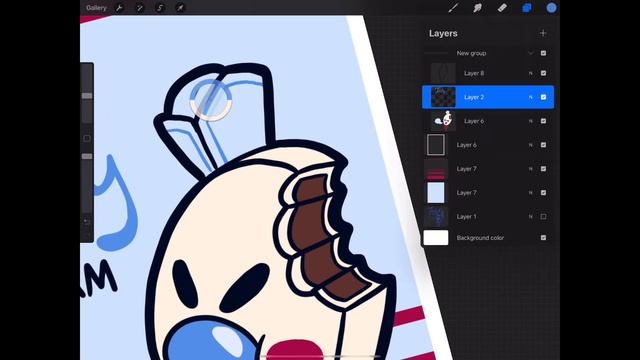
Task: Hide light-blue Layer 7 via checkbox
Action: point(543,193)
